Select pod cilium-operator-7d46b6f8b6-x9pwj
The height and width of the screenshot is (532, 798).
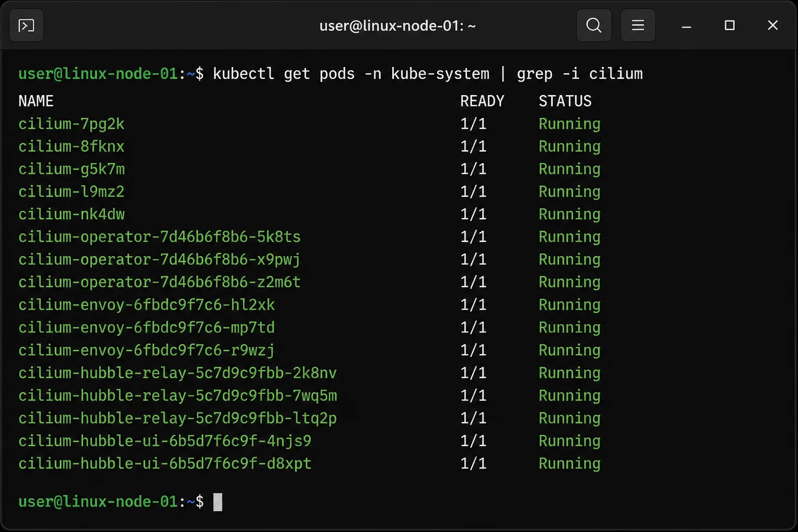(159, 260)
